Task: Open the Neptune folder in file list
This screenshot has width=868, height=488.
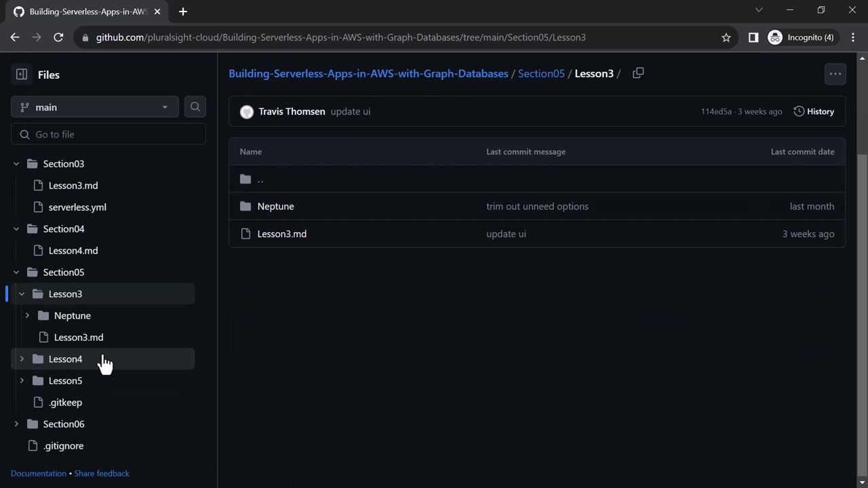Action: tap(275, 207)
